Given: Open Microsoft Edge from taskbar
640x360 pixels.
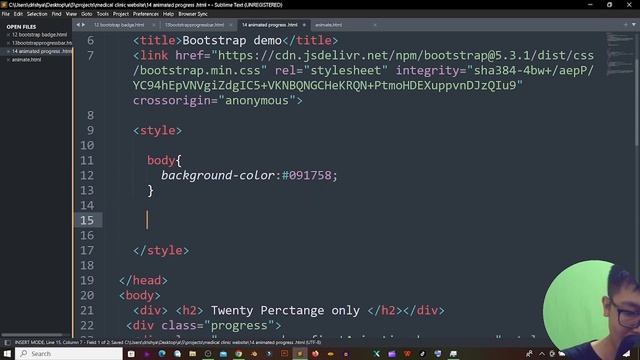Looking at the screenshot, I should click(162, 353).
